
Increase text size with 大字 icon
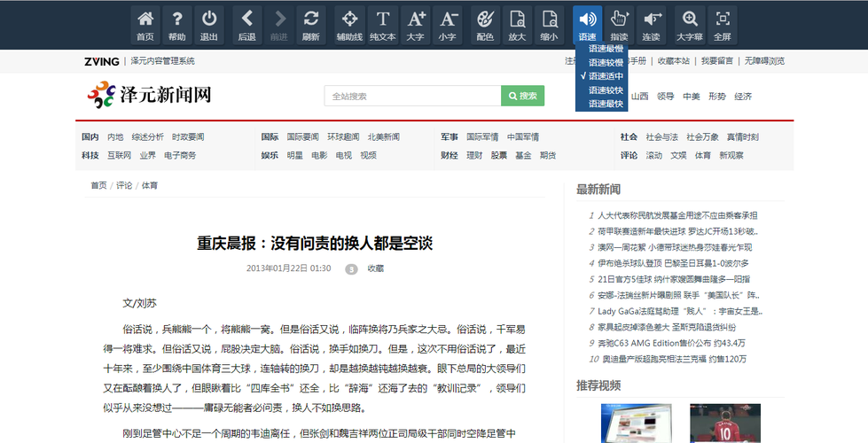pos(415,25)
